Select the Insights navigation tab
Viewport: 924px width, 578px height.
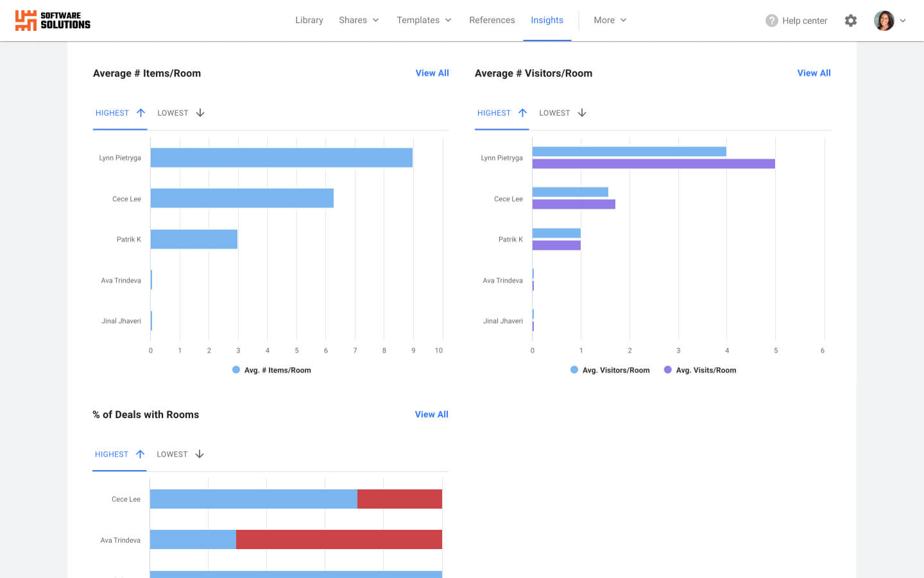coord(547,20)
